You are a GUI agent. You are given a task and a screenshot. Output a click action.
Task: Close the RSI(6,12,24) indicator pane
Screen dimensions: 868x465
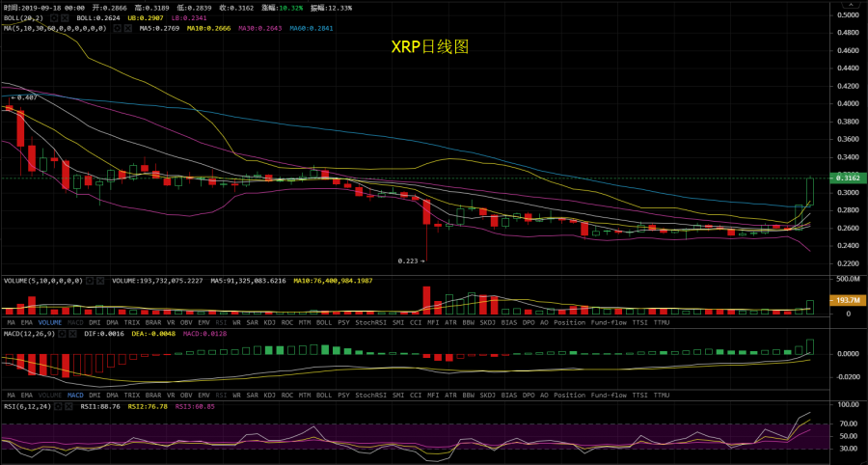(68, 406)
